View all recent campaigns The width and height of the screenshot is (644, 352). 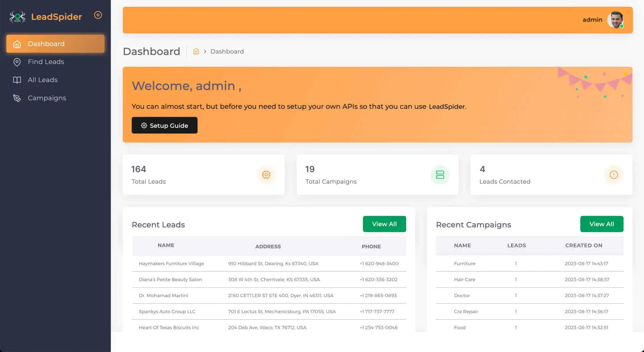pyautogui.click(x=601, y=224)
